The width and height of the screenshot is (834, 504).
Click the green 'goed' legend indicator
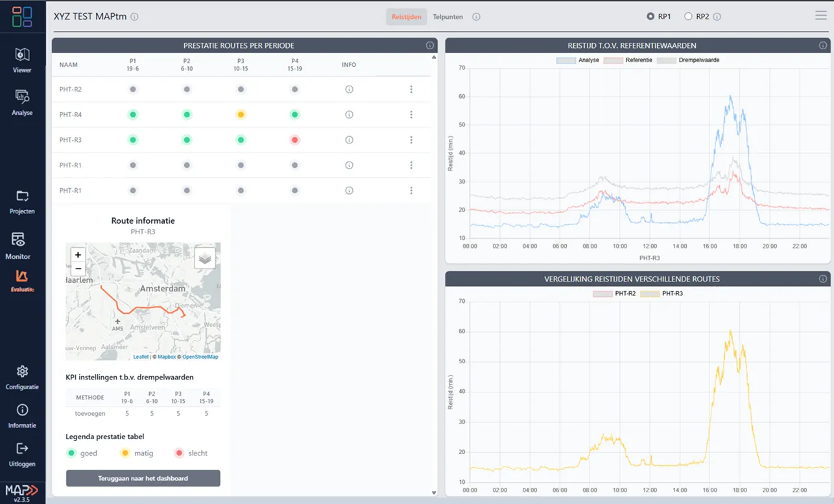[x=71, y=453]
